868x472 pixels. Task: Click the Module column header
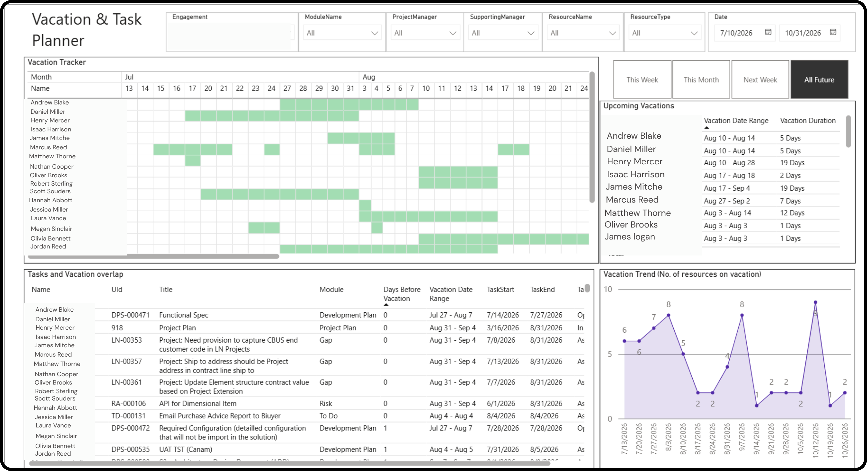(332, 289)
